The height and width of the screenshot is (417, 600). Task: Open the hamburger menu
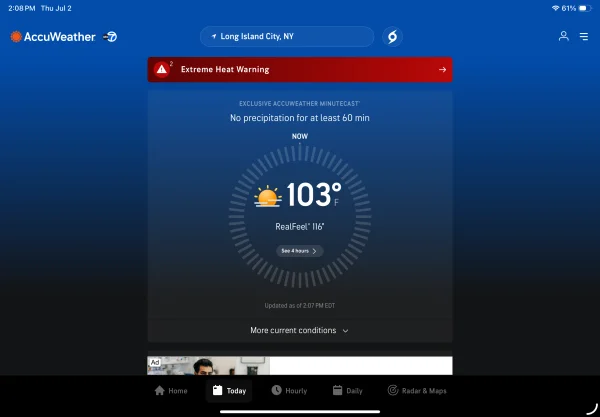(x=584, y=36)
